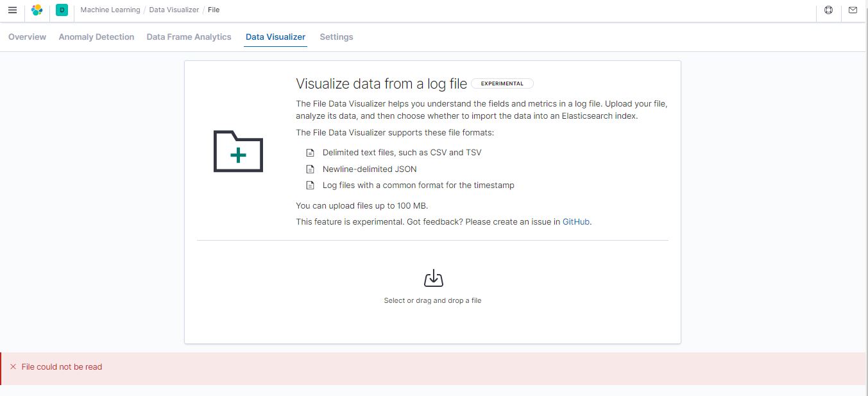Click the document icon next to Newline-delimited JSON
Viewport: 868px width, 396px height.
[311, 169]
